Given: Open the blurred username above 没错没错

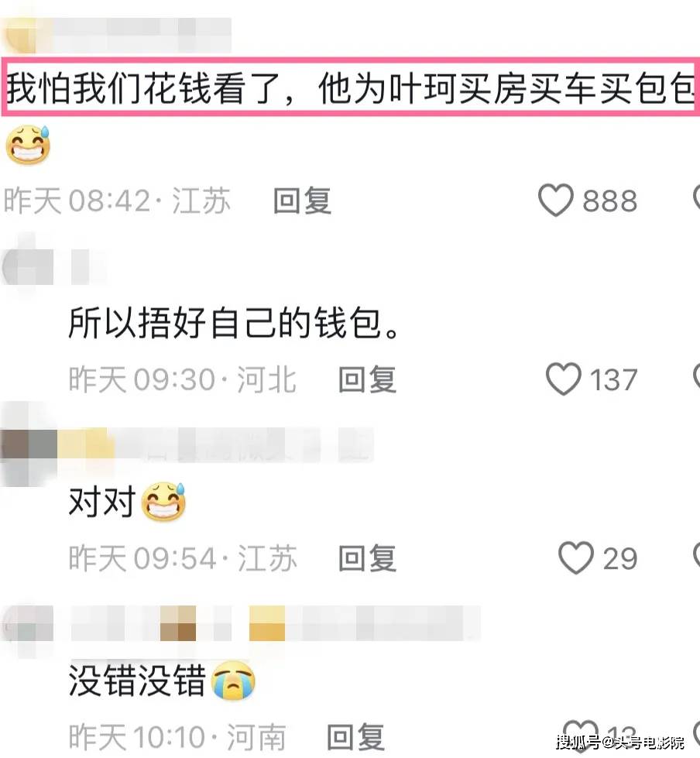Looking at the screenshot, I should click(276, 623).
